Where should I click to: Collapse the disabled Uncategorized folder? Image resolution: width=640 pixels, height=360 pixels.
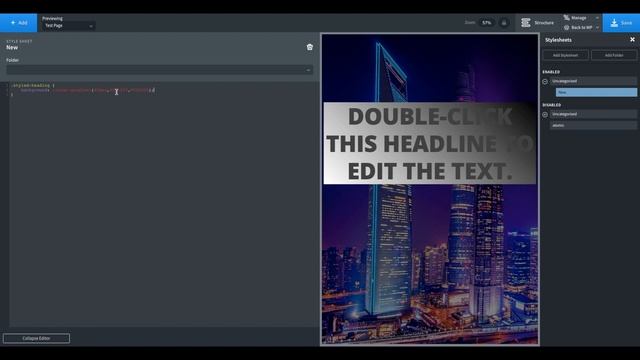(545, 115)
